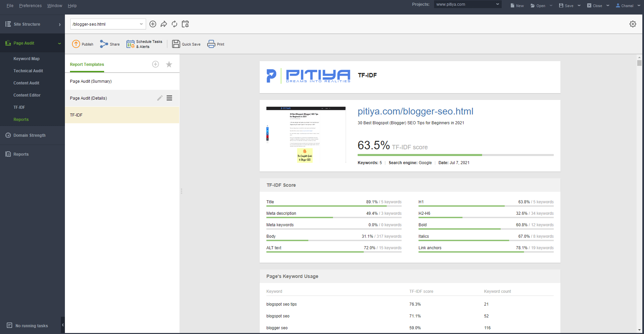Image resolution: width=644 pixels, height=334 pixels.
Task: Open the File menu
Action: point(10,5)
